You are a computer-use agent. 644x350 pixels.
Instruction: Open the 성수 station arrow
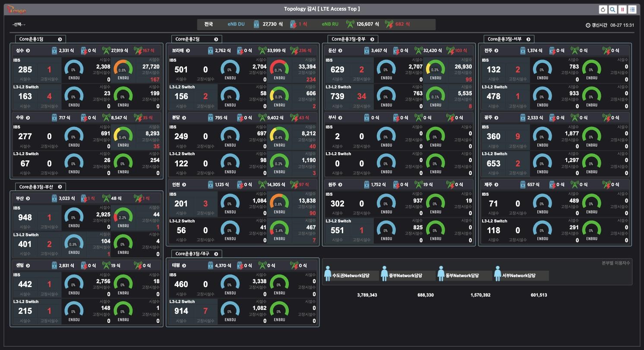28,51
